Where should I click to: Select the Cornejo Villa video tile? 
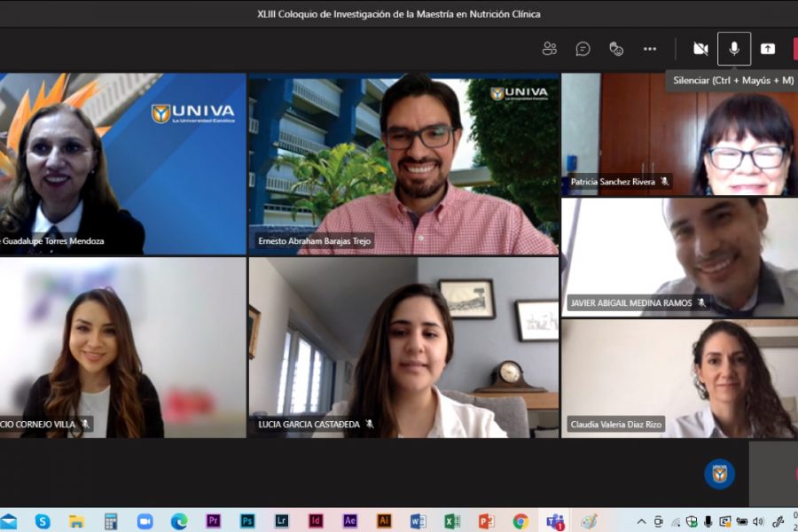tap(122, 348)
